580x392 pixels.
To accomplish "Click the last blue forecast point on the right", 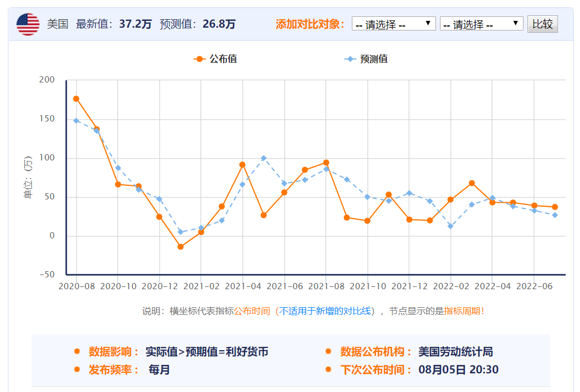I will point(555,215).
